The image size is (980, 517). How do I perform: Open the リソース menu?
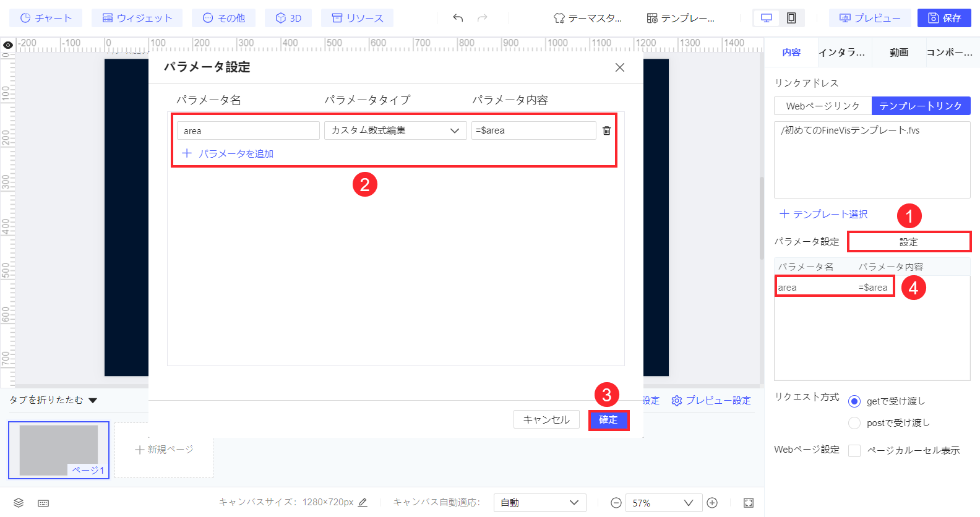click(x=357, y=18)
